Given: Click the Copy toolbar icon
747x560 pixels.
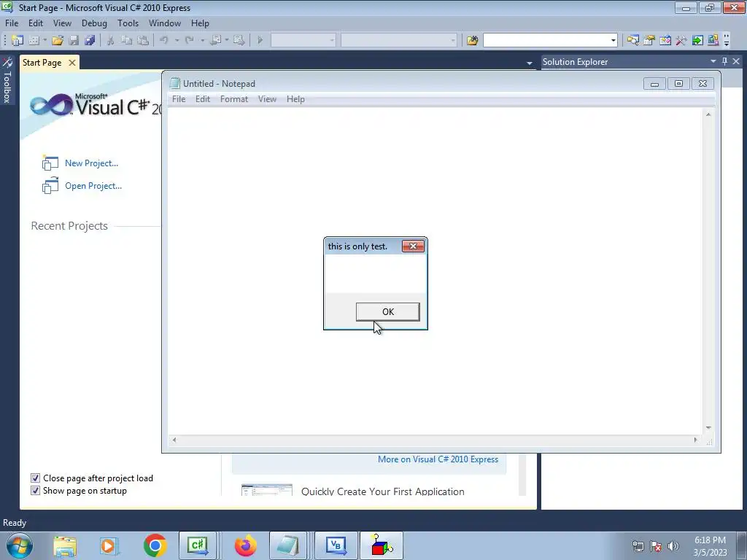Looking at the screenshot, I should pos(127,41).
